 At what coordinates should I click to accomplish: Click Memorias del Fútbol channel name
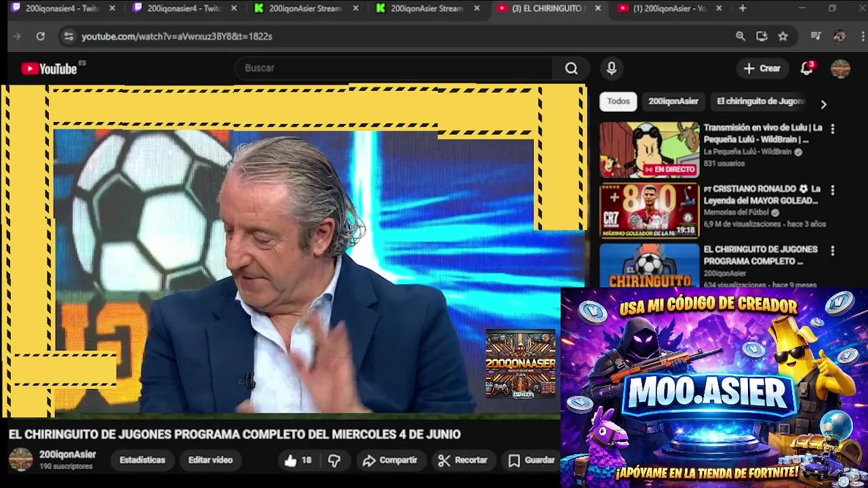coord(736,213)
